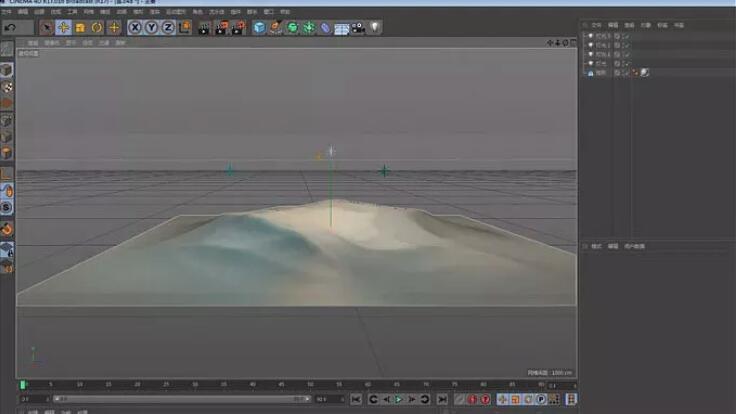Image resolution: width=736 pixels, height=414 pixels.
Task: Toggle the Y axis lock
Action: 151,27
